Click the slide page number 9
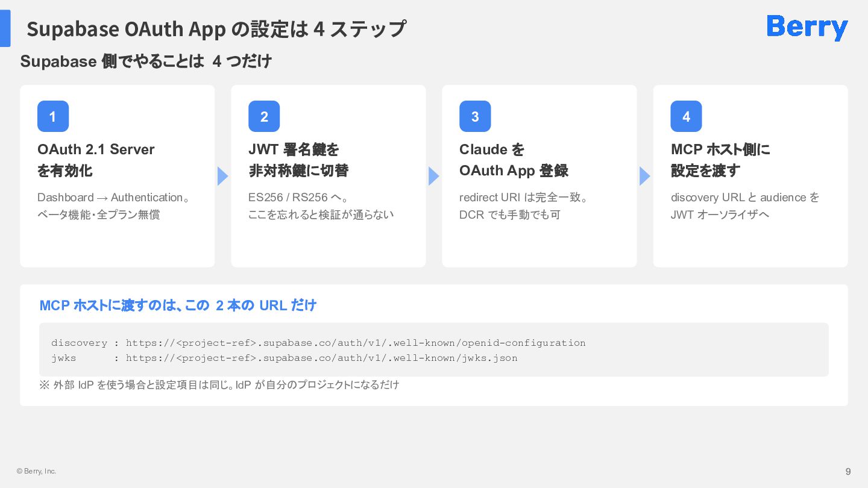Viewport: 868px width, 488px height. pos(848,471)
